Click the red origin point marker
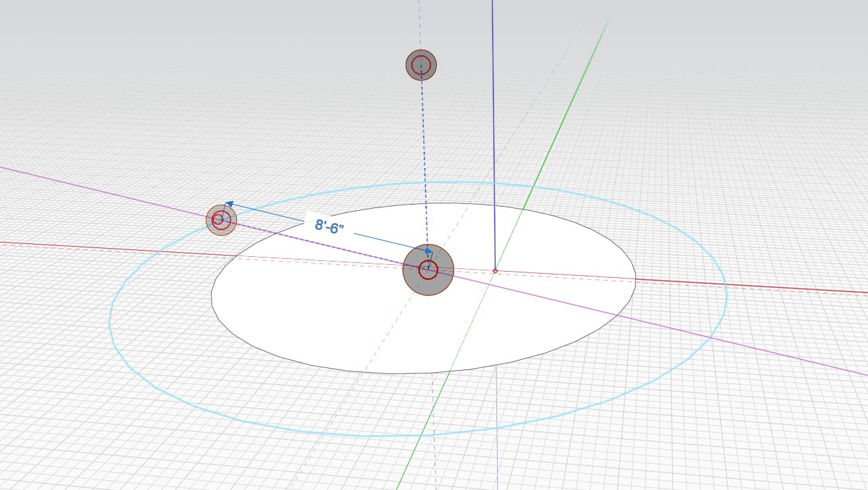The image size is (868, 490). pos(495,270)
